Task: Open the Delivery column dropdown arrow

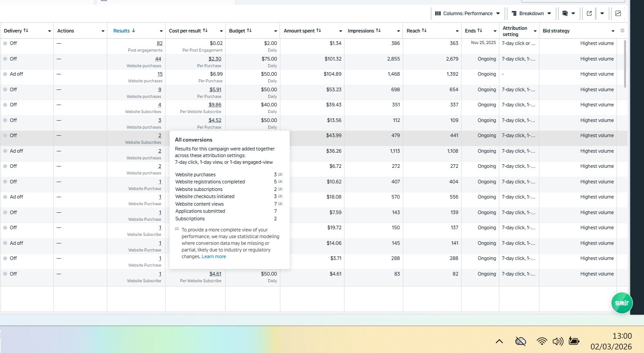Action: point(49,31)
